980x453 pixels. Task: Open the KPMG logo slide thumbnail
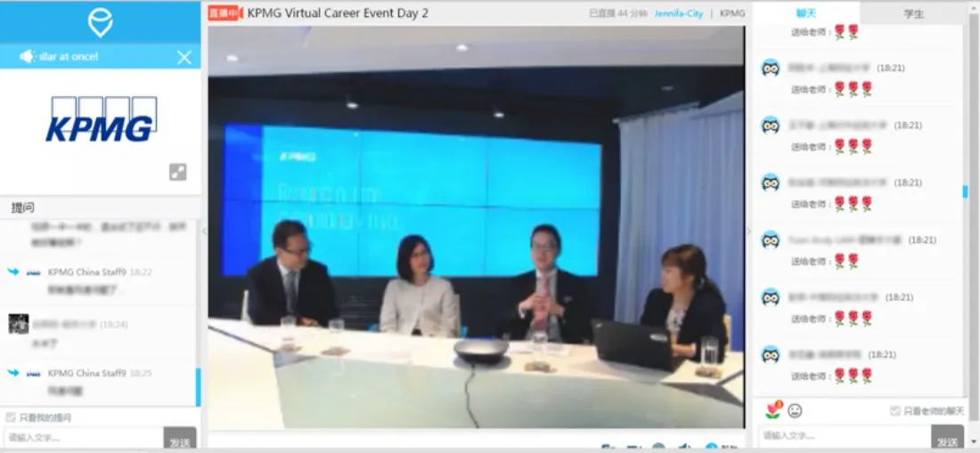tap(101, 119)
